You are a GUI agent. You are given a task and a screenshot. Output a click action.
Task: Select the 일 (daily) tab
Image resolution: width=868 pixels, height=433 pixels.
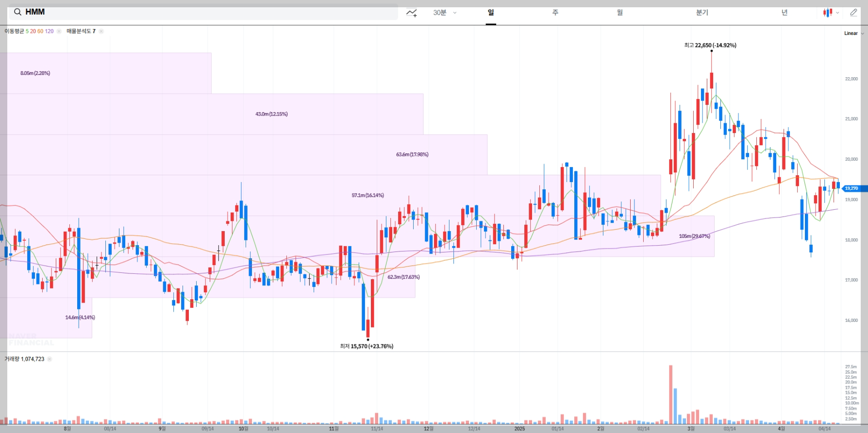click(x=491, y=13)
